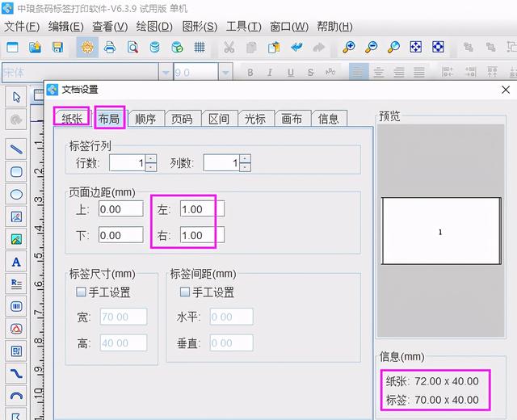Decrease the row count stepper

click(151, 167)
